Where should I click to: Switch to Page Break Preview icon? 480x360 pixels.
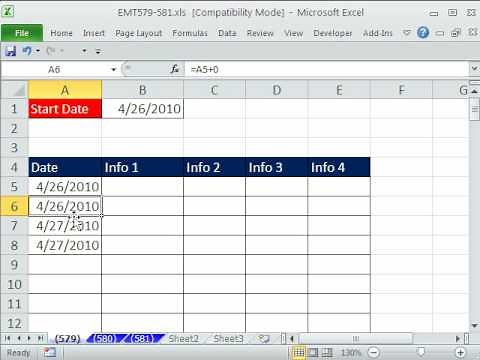328,352
